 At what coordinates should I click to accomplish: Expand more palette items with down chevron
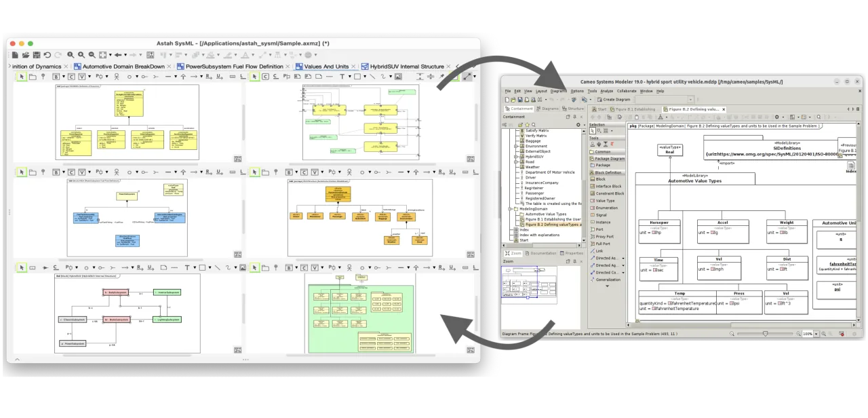pos(607,286)
